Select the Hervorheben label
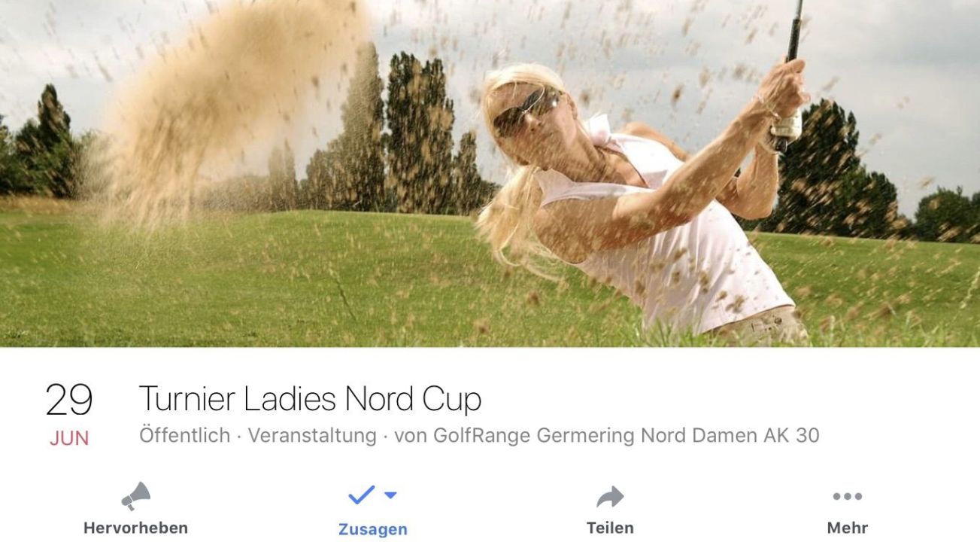This screenshot has height=542, width=980. [136, 528]
